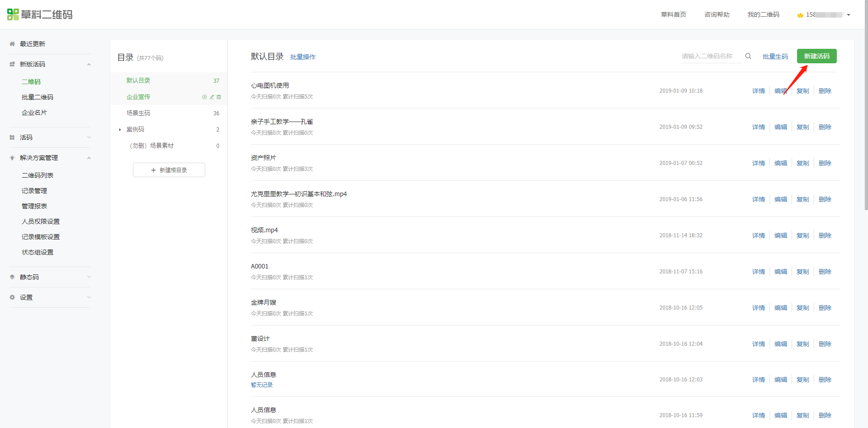Click 复制 for 金牌月嫂

(803, 308)
